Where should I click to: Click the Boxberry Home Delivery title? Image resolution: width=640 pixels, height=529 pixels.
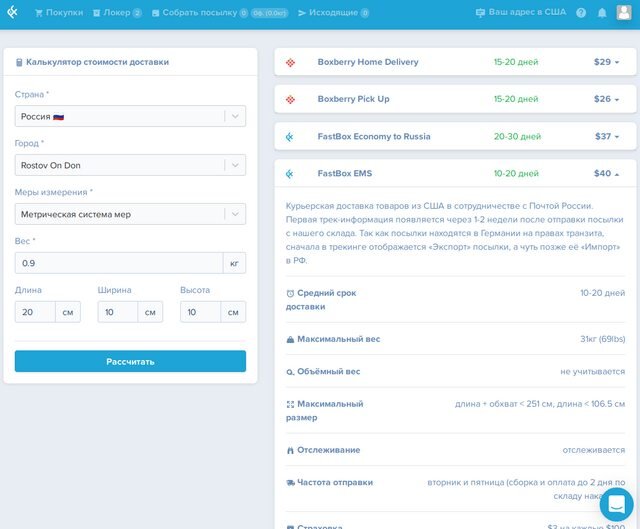click(x=368, y=62)
